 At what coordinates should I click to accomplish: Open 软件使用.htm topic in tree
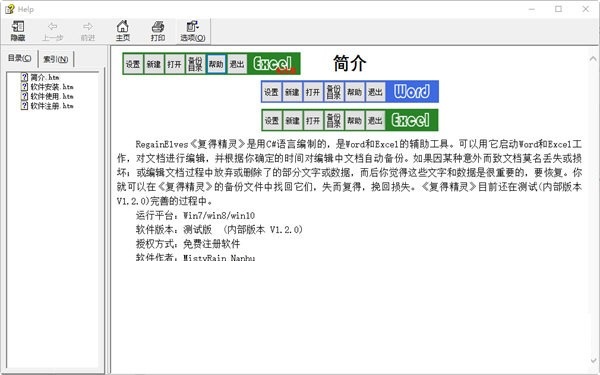[52, 96]
